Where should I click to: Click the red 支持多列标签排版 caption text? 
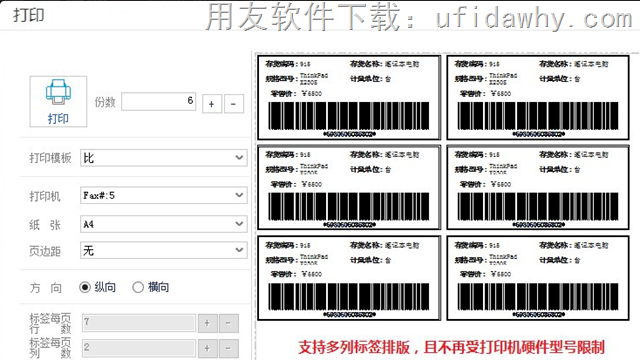pos(451,347)
